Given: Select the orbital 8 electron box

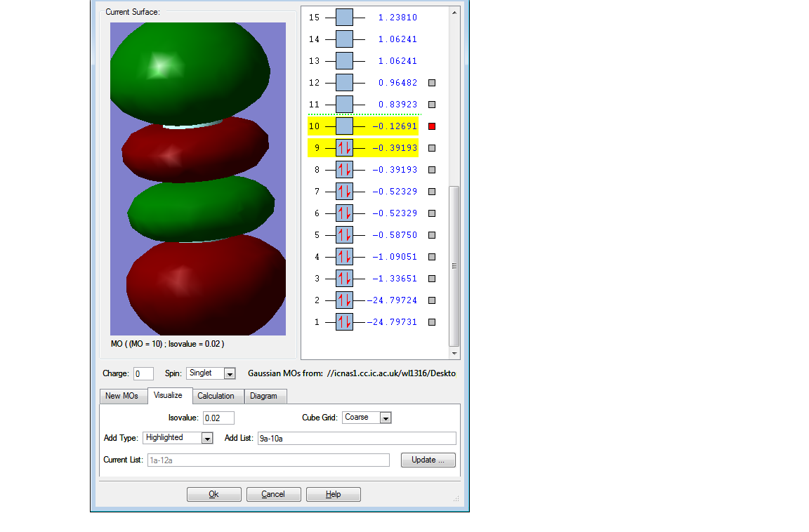Looking at the screenshot, I should pyautogui.click(x=344, y=170).
